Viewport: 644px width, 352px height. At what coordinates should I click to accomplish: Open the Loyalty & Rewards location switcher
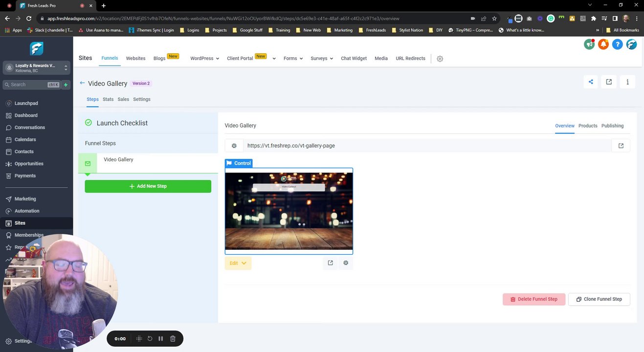[x=37, y=68]
